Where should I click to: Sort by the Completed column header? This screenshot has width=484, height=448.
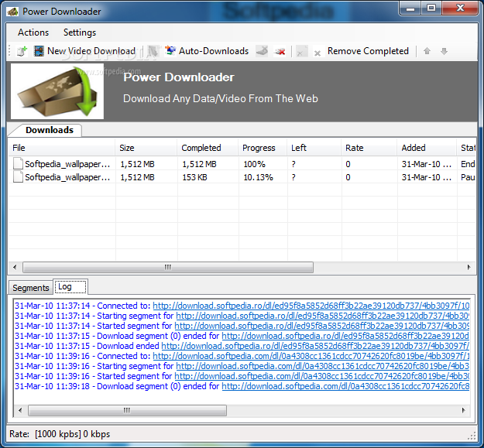pyautogui.click(x=208, y=148)
